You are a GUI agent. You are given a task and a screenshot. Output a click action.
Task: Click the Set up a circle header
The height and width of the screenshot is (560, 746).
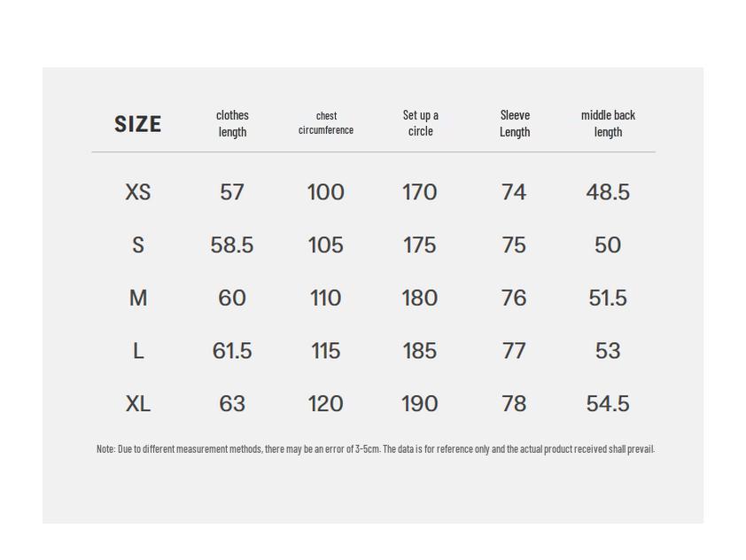click(420, 123)
